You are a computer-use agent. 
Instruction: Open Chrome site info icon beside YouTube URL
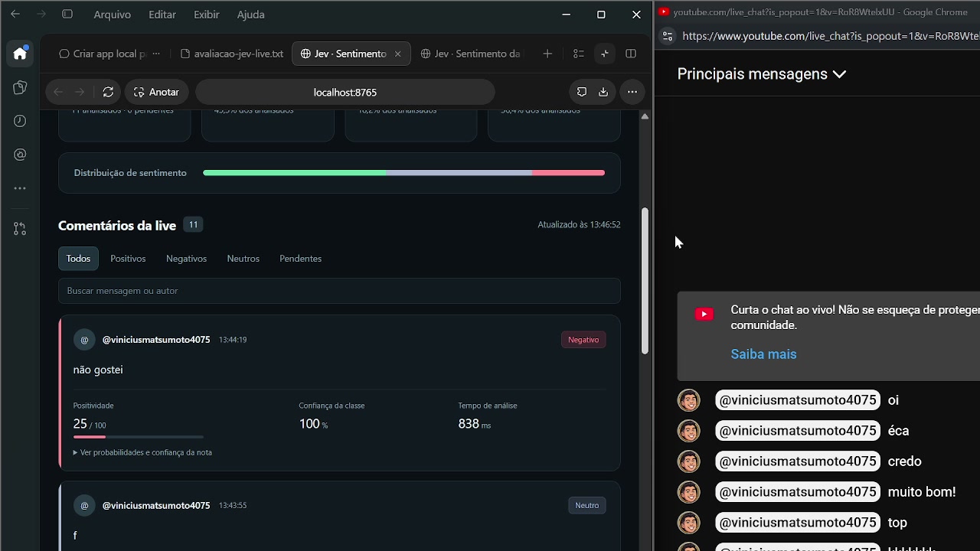click(x=668, y=36)
